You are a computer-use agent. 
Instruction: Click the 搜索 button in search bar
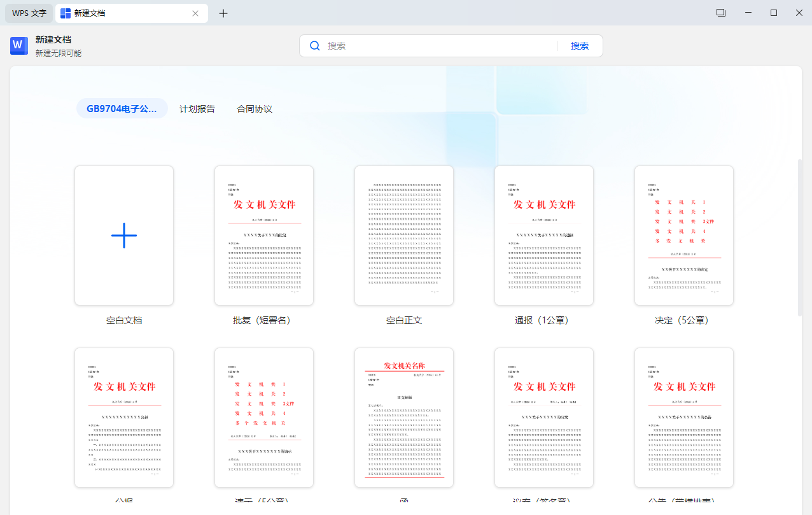tap(580, 46)
